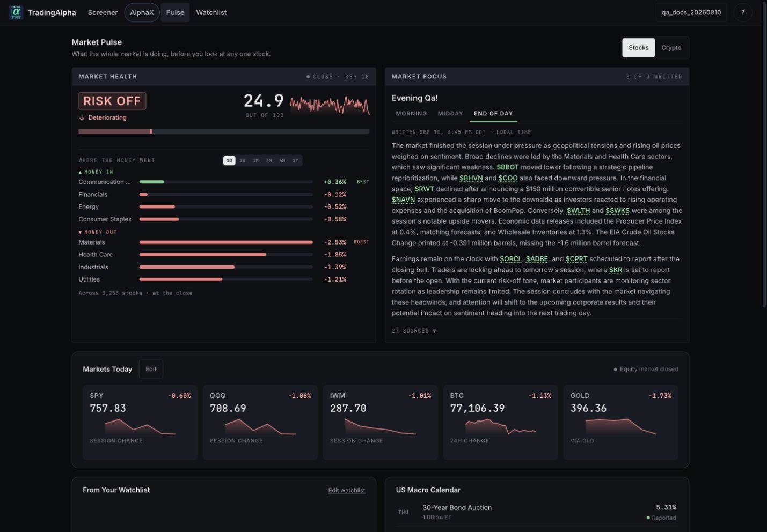Open the Edit watchlist link

pos(347,490)
